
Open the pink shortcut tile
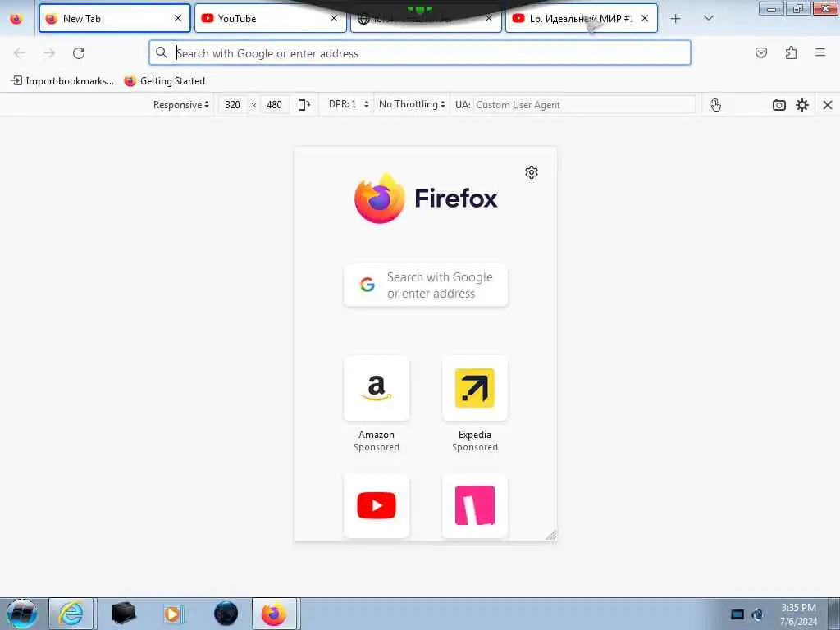(x=475, y=505)
